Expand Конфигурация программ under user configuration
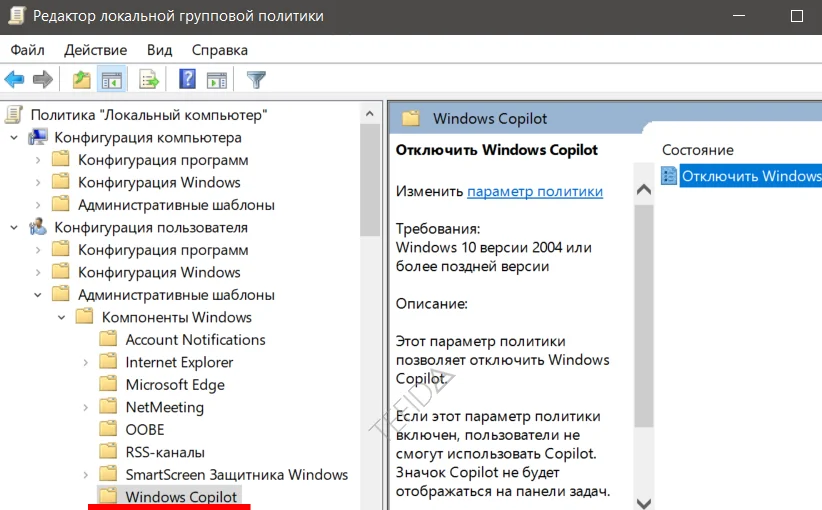 (x=38, y=251)
